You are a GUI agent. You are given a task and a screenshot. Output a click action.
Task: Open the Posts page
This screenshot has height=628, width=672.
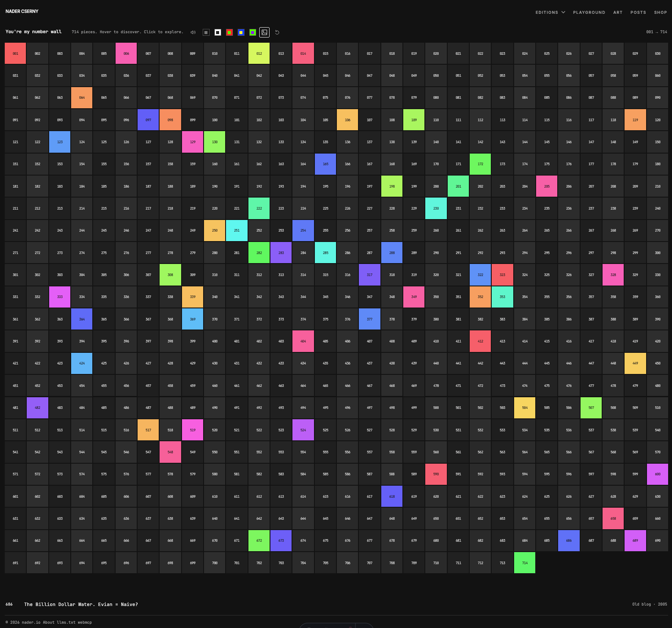pos(638,13)
